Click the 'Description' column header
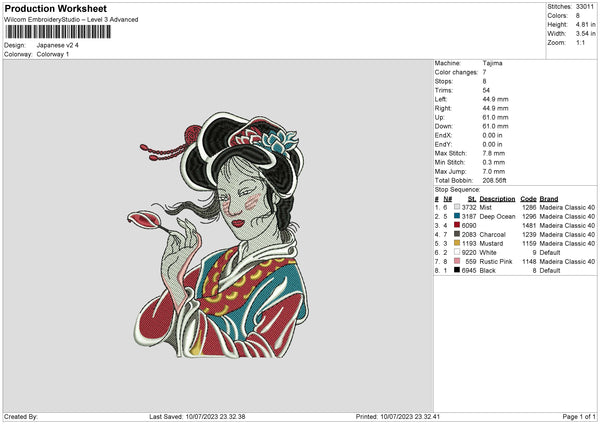 [x=497, y=199]
